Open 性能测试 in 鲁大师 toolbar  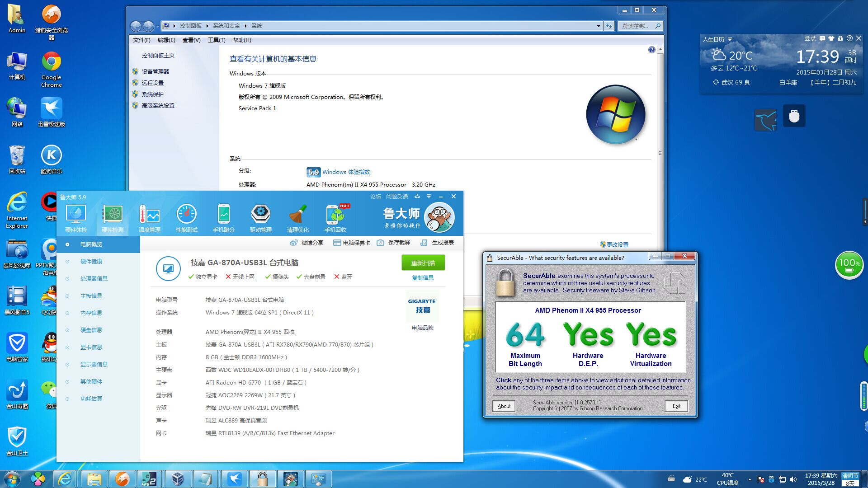coord(187,219)
